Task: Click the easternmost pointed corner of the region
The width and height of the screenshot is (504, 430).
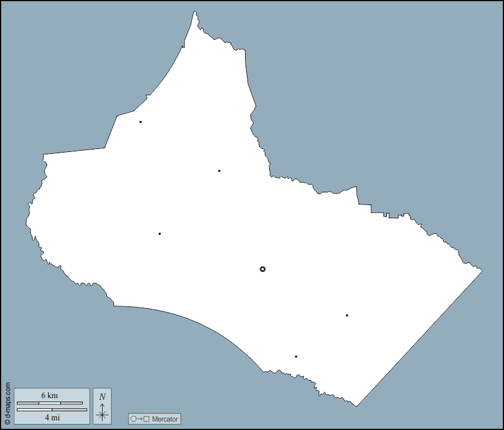Action: [x=481, y=271]
